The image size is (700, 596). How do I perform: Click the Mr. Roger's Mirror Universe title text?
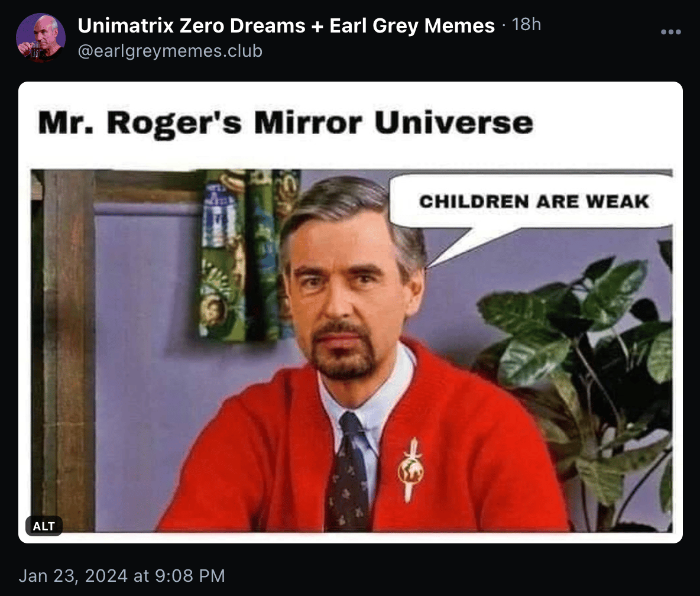click(286, 123)
